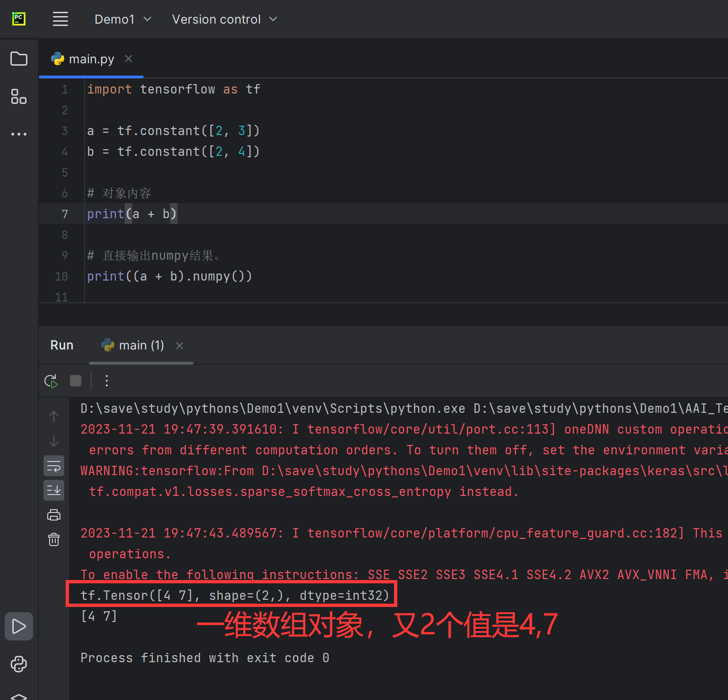
Task: Jump down the stack trace arrow
Action: pos(54,441)
